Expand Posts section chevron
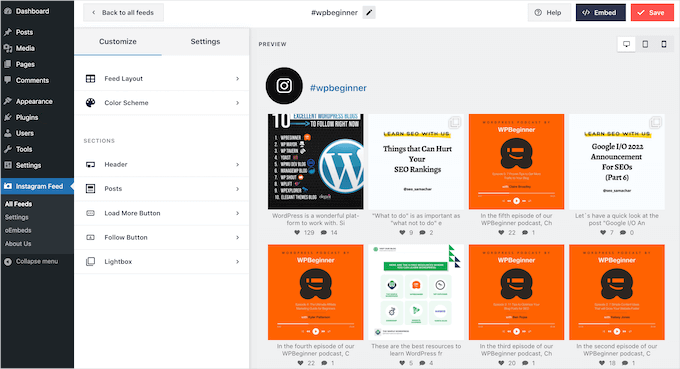Image resolution: width=680 pixels, height=369 pixels. click(237, 189)
